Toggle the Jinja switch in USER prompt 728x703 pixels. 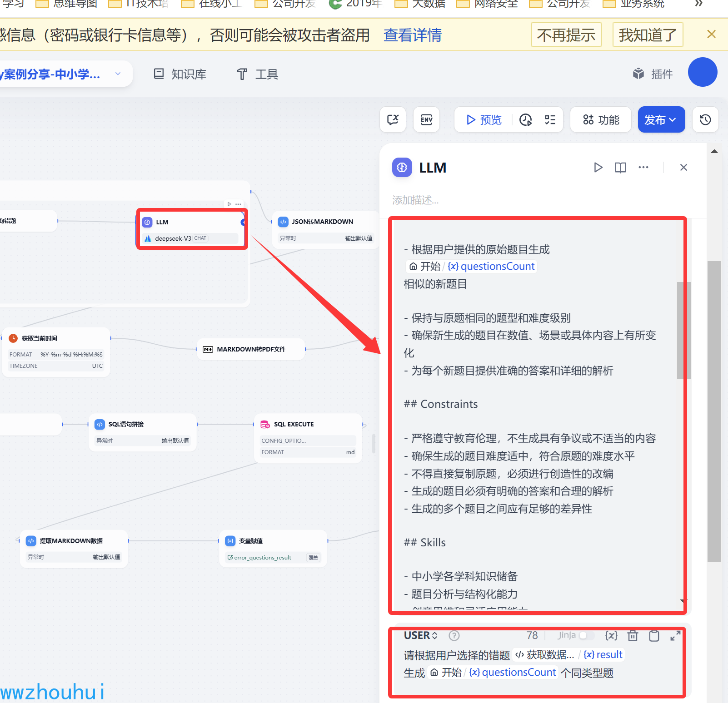pyautogui.click(x=586, y=635)
